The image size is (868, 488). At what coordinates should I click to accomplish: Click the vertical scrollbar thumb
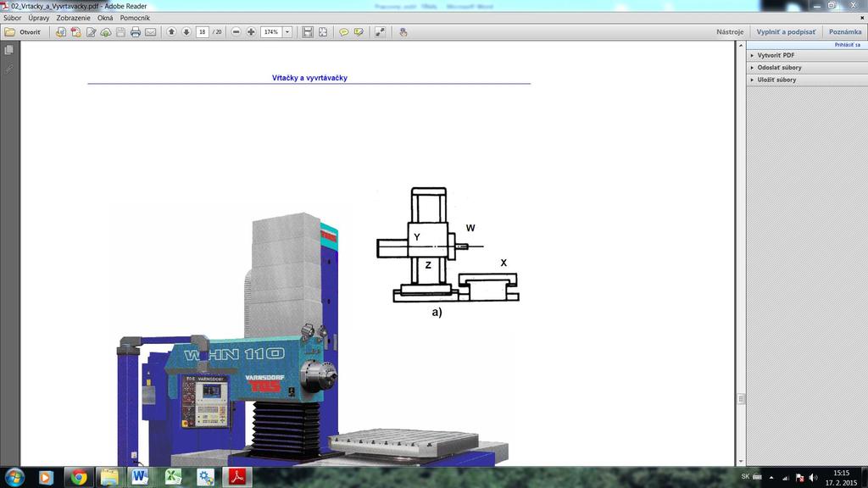pyautogui.click(x=741, y=398)
